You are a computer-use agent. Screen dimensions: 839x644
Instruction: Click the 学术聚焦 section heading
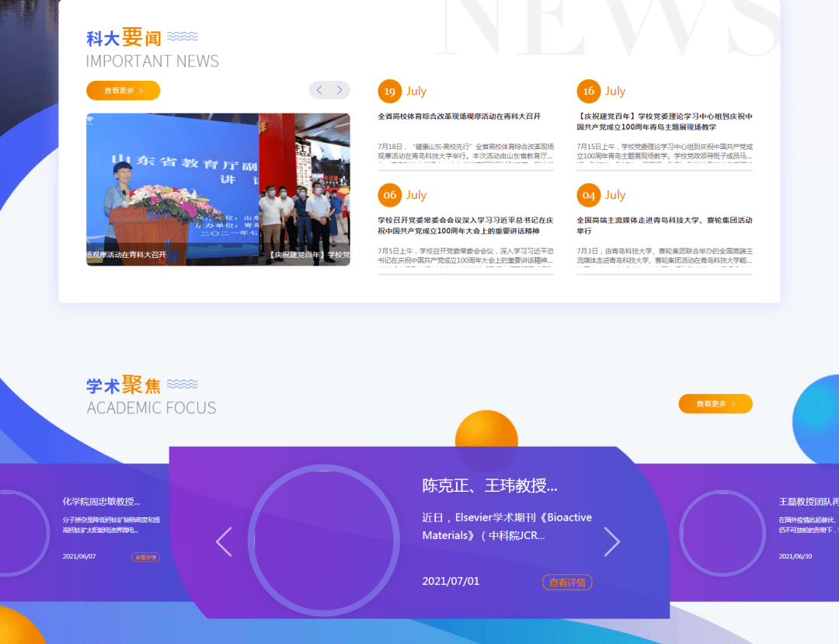(x=124, y=385)
